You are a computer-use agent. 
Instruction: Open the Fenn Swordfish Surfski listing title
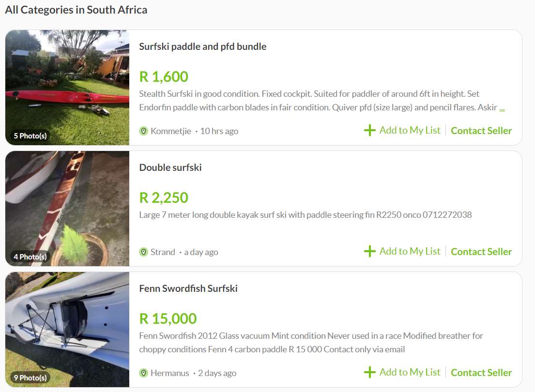(188, 288)
